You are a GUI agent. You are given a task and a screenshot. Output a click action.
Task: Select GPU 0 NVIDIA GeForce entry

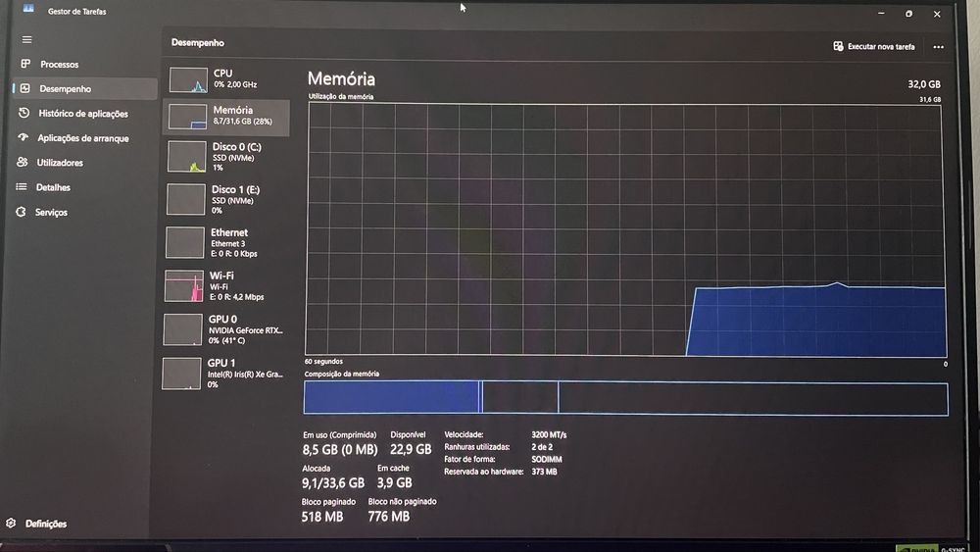[223, 328]
